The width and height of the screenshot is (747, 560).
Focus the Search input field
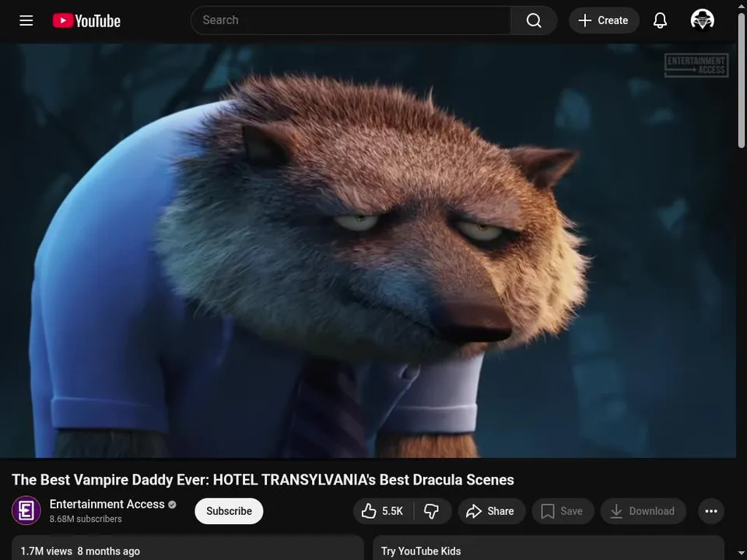click(351, 20)
